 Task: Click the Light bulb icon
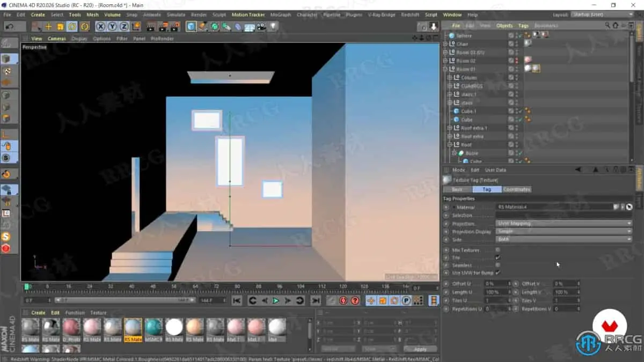point(274,26)
